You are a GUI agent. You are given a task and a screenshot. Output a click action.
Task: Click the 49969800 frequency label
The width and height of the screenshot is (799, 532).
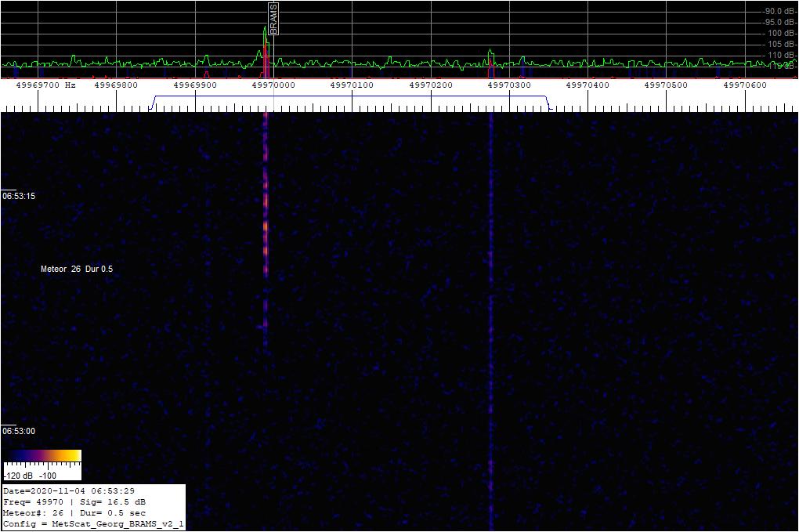click(116, 85)
